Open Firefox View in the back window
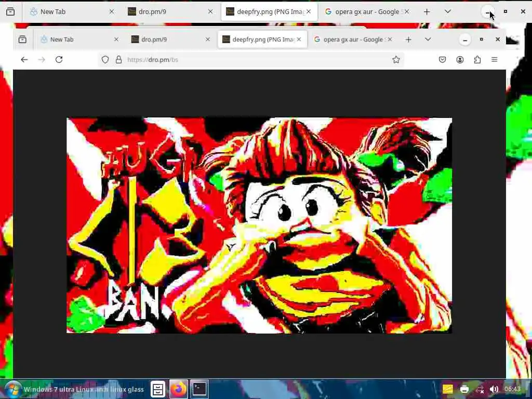This screenshot has width=532, height=399. [x=10, y=11]
